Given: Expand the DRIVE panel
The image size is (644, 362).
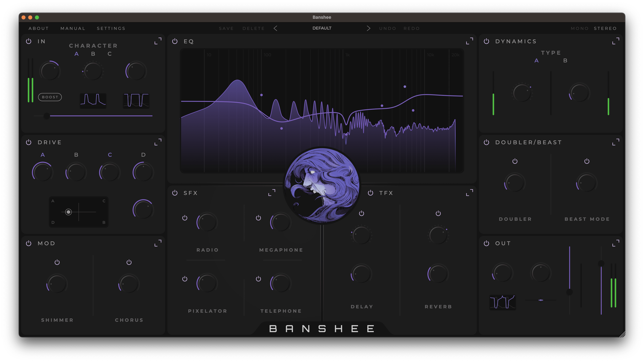Looking at the screenshot, I should click(x=158, y=142).
